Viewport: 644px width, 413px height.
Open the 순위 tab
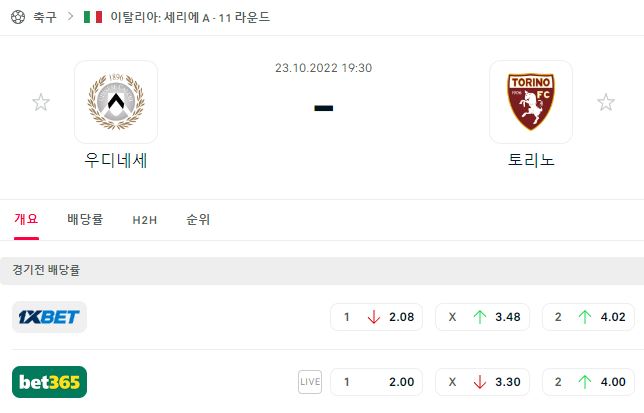(198, 220)
